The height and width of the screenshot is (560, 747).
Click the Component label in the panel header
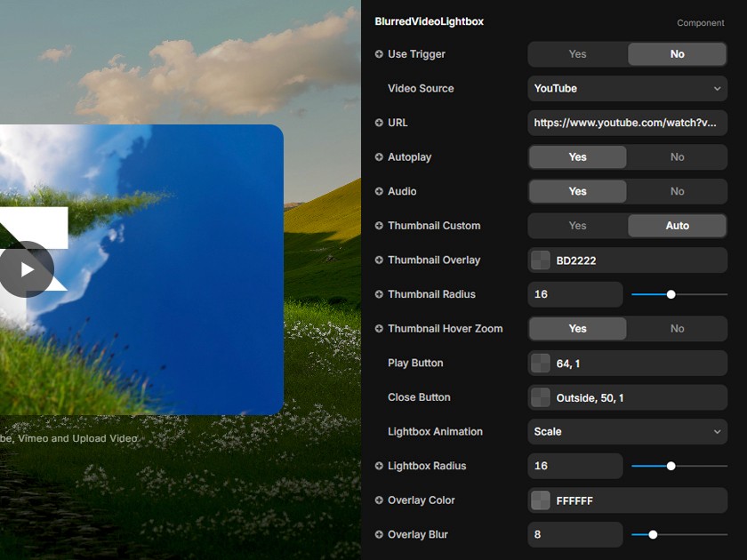(701, 22)
